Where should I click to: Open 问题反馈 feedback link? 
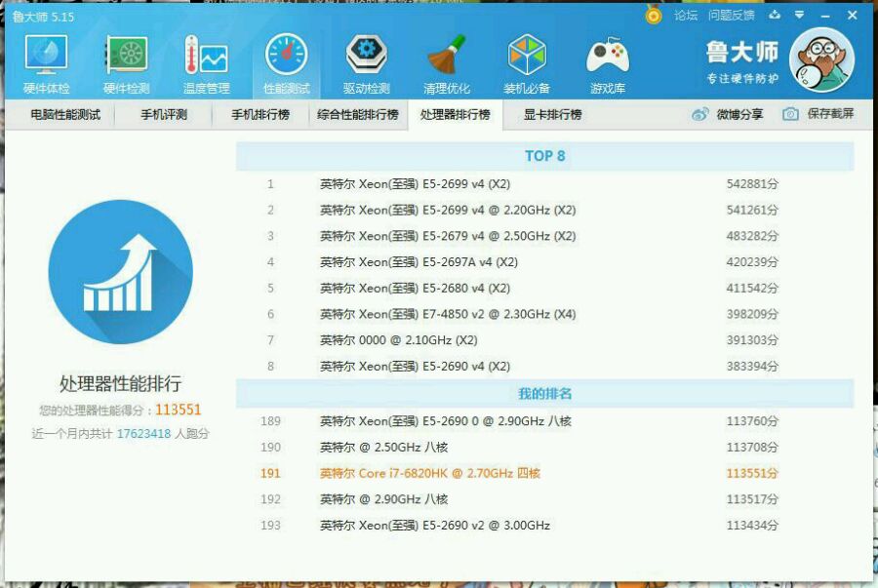[x=731, y=15]
